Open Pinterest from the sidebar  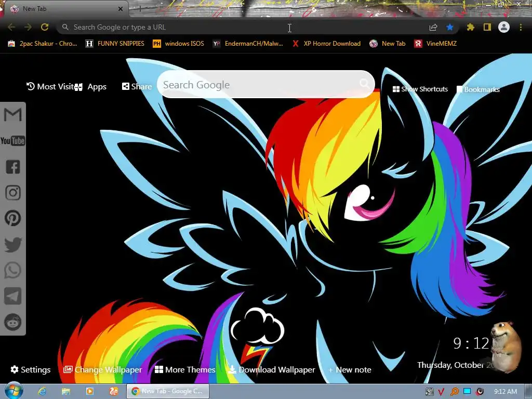pos(13,218)
